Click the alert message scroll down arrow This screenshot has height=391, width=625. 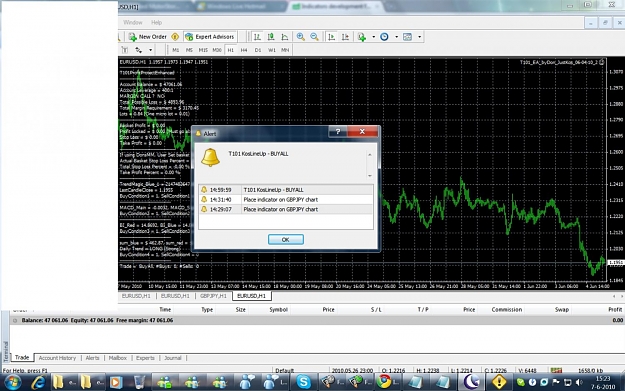(369, 175)
